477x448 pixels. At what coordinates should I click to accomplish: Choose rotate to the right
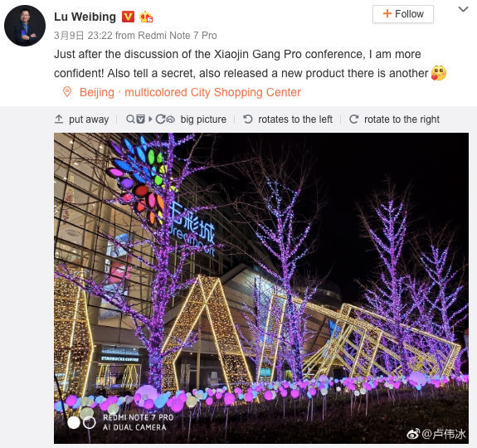(x=402, y=119)
